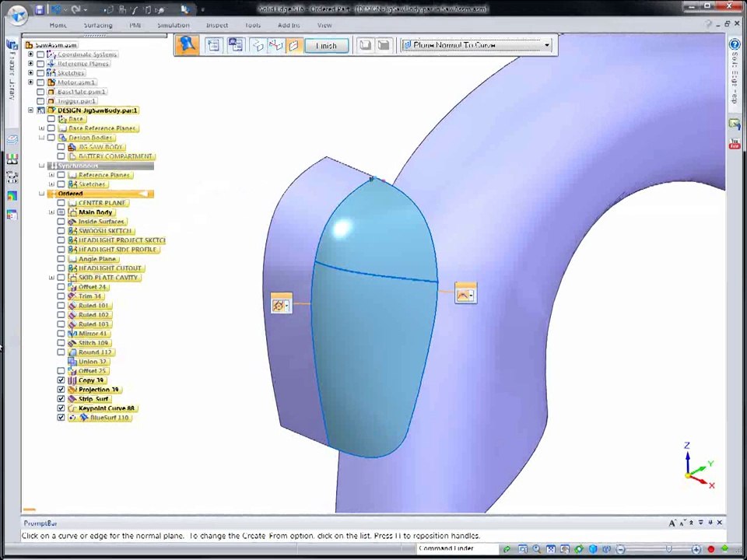Click the BlueSurf command icon in the command bar
Viewport: 747px width, 560px height.
(x=188, y=45)
